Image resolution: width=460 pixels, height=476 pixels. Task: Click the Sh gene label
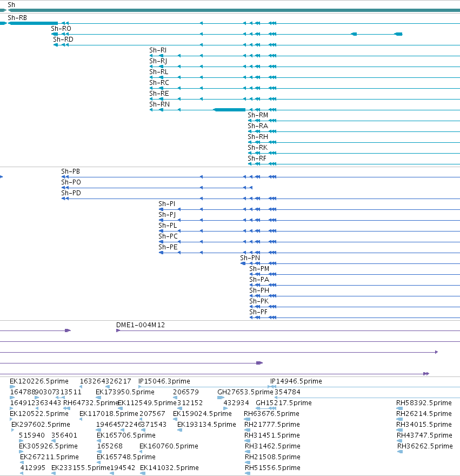pyautogui.click(x=11, y=4)
